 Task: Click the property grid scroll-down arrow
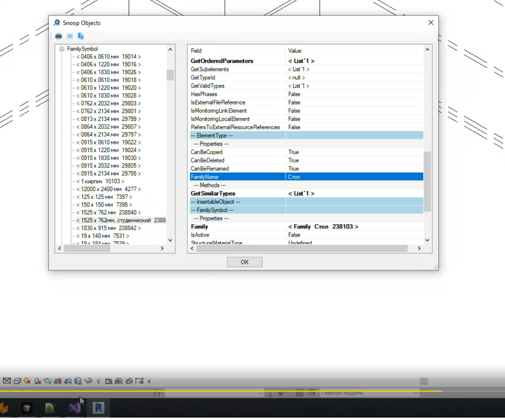[427, 240]
